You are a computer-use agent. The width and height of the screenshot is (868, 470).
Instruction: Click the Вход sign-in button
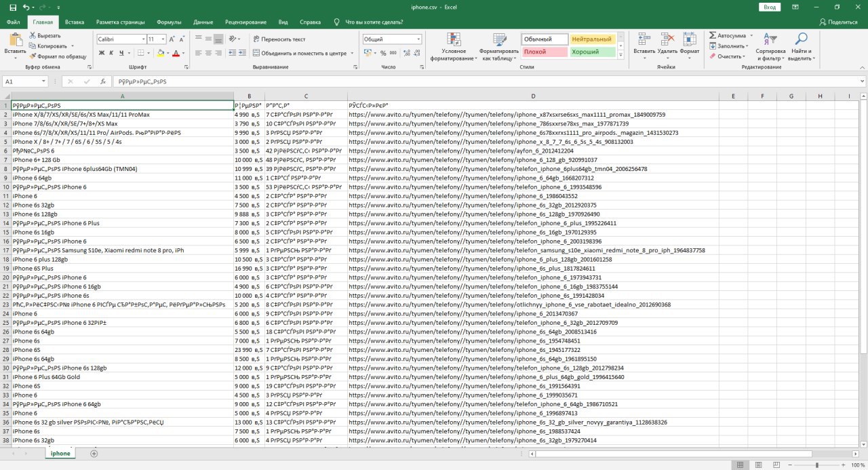coord(770,7)
